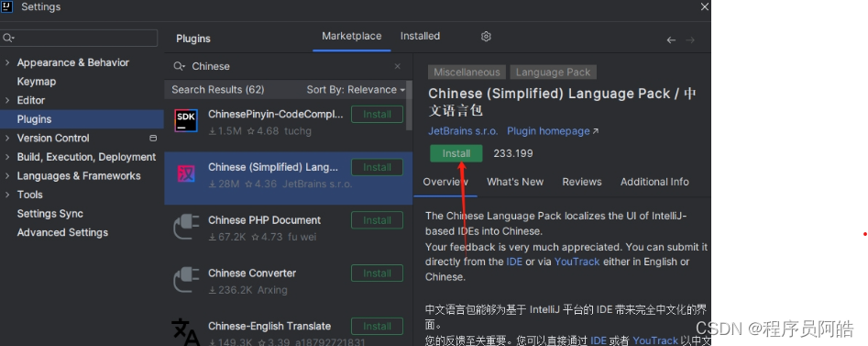This screenshot has width=868, height=346.
Task: Click Search Results (62) header text
Action: coord(217,90)
